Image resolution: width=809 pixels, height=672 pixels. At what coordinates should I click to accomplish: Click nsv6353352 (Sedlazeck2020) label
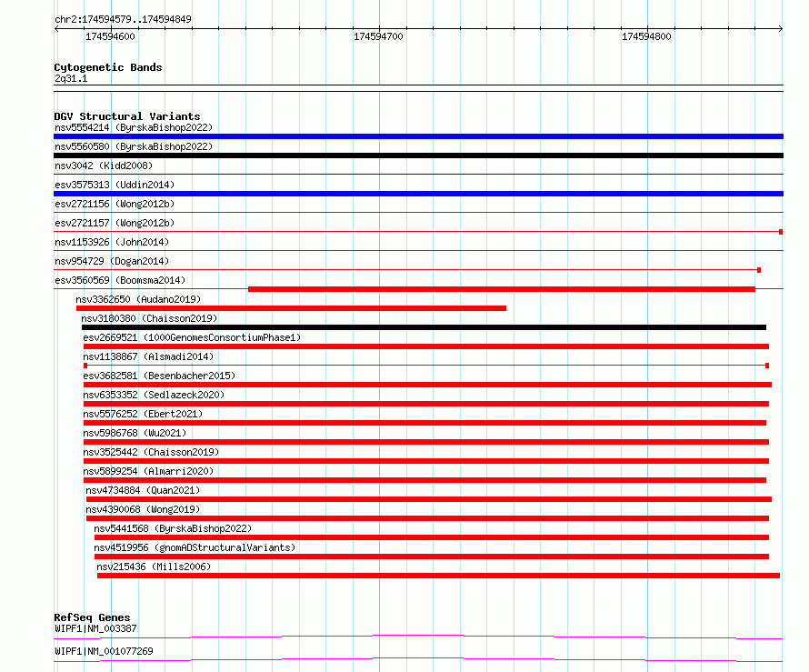(154, 395)
